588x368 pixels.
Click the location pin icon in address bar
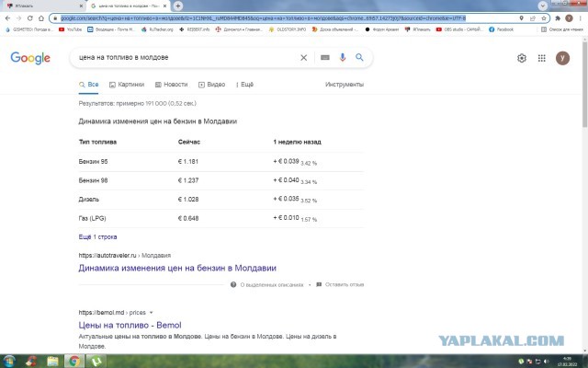point(521,18)
